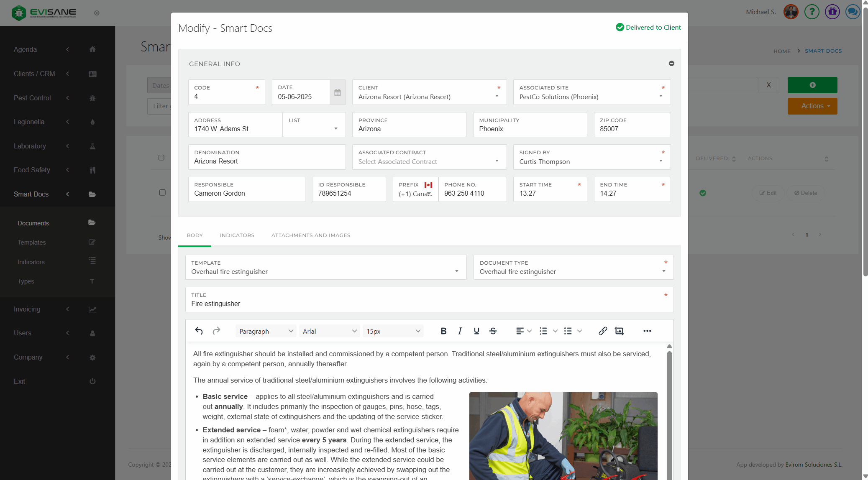Open the Template dropdown
The width and height of the screenshot is (868, 480).
tap(326, 268)
